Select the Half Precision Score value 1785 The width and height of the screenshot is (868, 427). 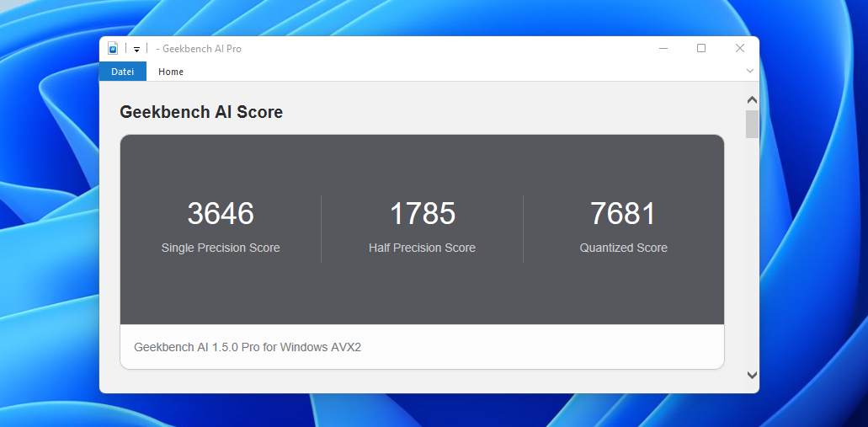coord(423,213)
